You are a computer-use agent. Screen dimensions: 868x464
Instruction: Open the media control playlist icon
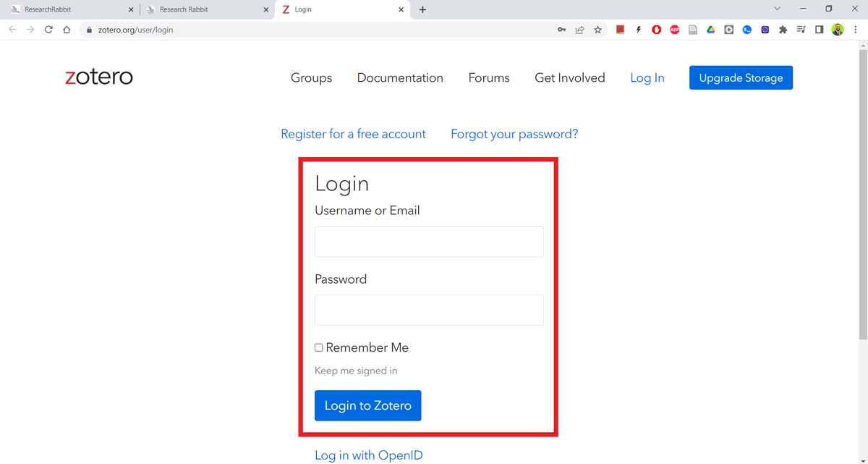801,30
